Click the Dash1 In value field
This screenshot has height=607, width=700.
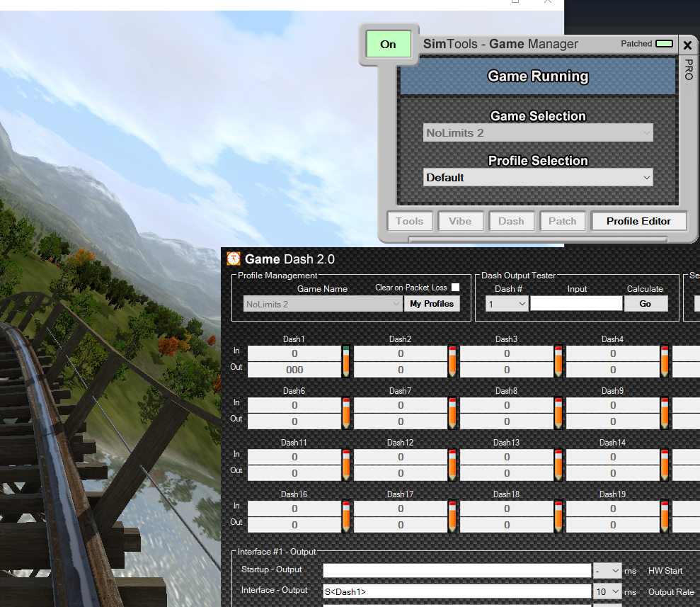tap(294, 353)
